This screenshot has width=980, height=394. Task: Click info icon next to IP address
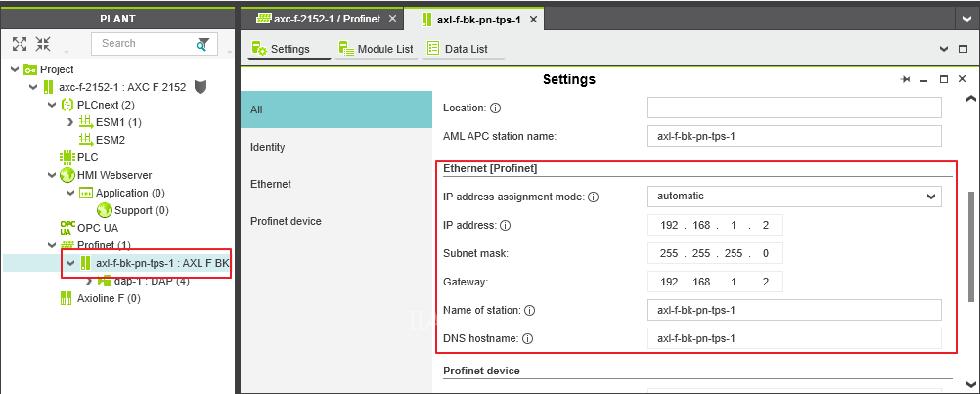point(506,225)
